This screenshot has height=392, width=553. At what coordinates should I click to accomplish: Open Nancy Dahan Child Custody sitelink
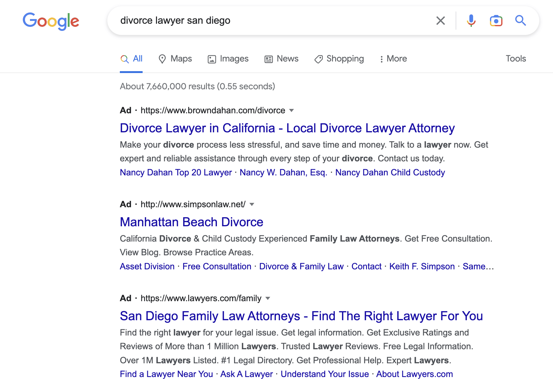coord(390,173)
